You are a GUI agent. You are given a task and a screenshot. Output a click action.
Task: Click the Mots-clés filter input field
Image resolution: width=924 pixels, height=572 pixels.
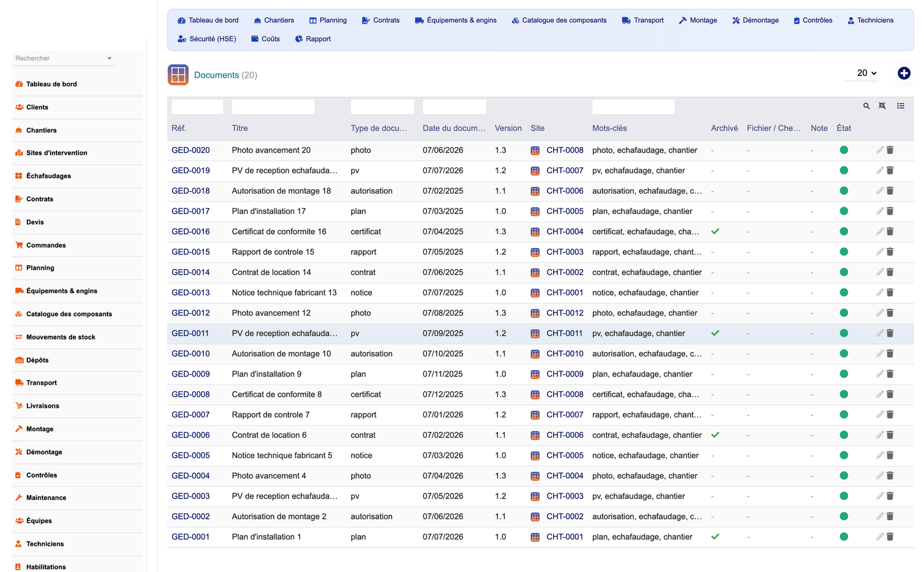pos(634,107)
